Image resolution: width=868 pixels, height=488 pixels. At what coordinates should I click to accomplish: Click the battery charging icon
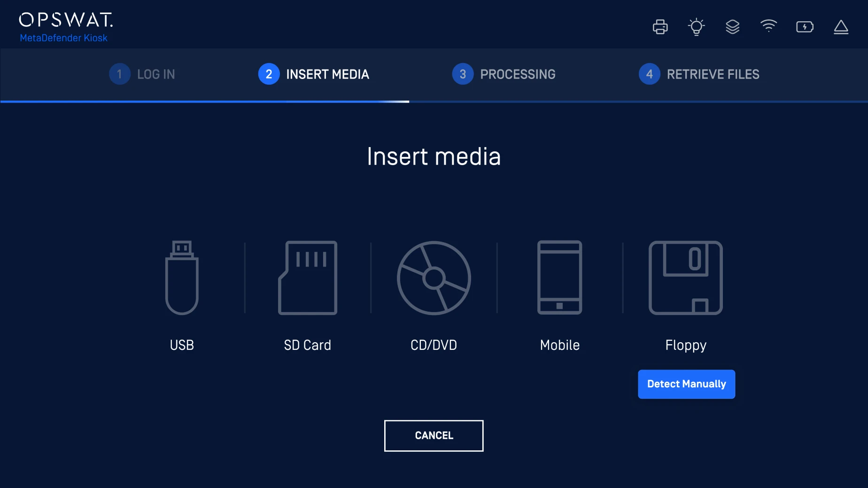coord(805,27)
